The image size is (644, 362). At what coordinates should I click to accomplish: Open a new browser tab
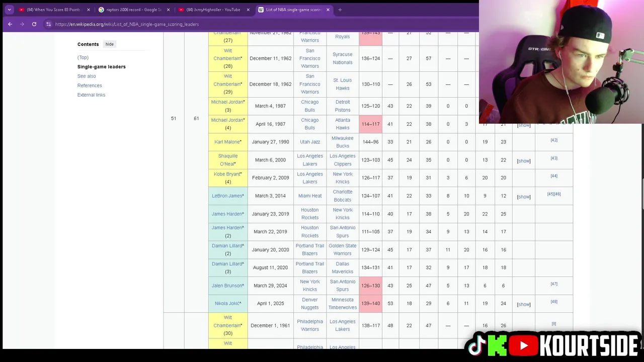(340, 10)
